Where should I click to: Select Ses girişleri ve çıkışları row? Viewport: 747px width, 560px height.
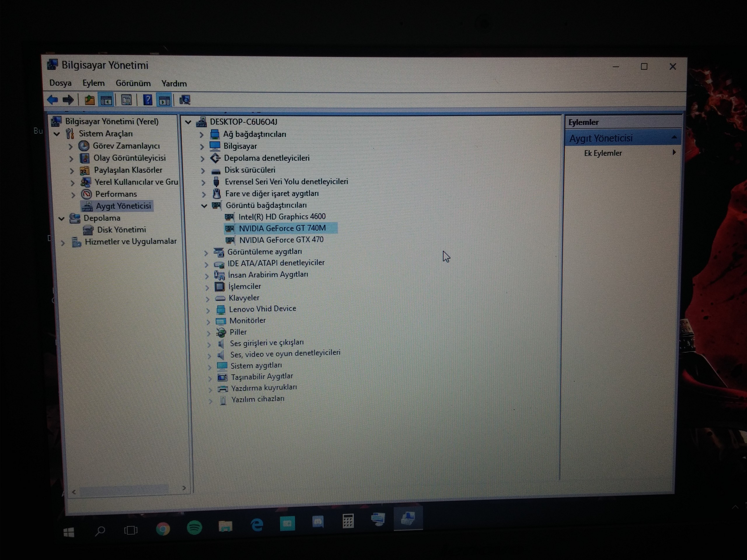coord(267,343)
